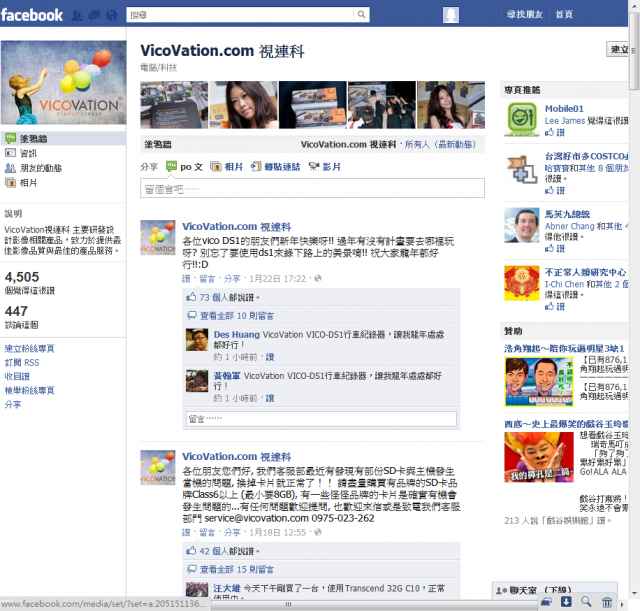
Task: Open Des Huang's profile name link
Action: [x=237, y=335]
